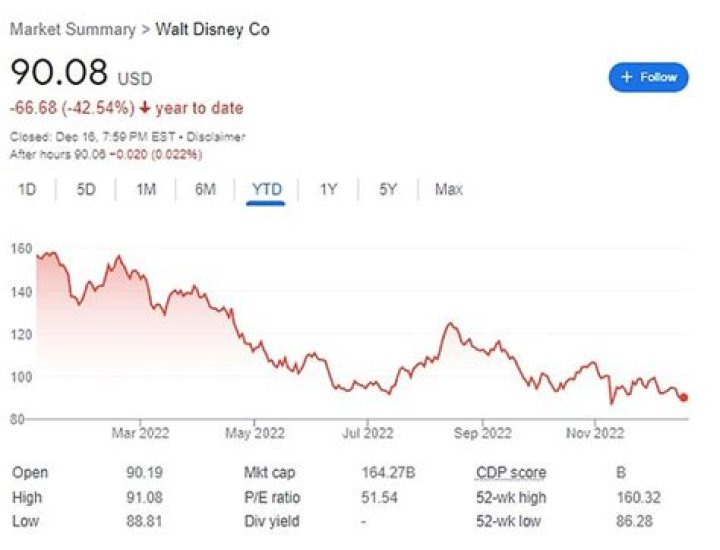
Task: Open the Disclaimer link
Action: coord(216,137)
